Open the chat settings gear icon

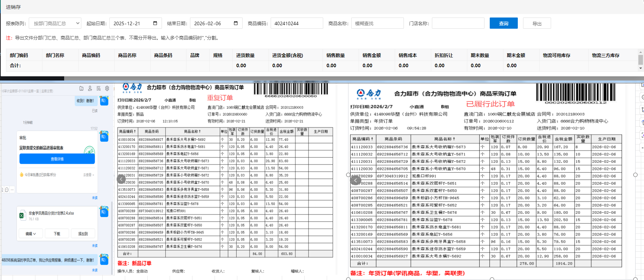click(107, 89)
